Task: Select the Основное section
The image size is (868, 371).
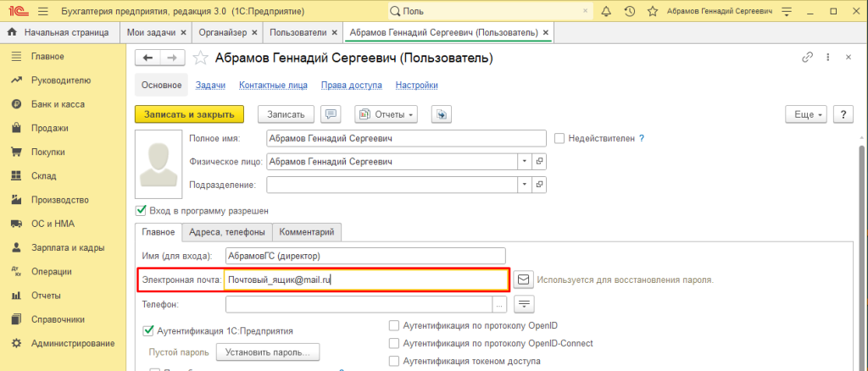Action: tap(162, 86)
